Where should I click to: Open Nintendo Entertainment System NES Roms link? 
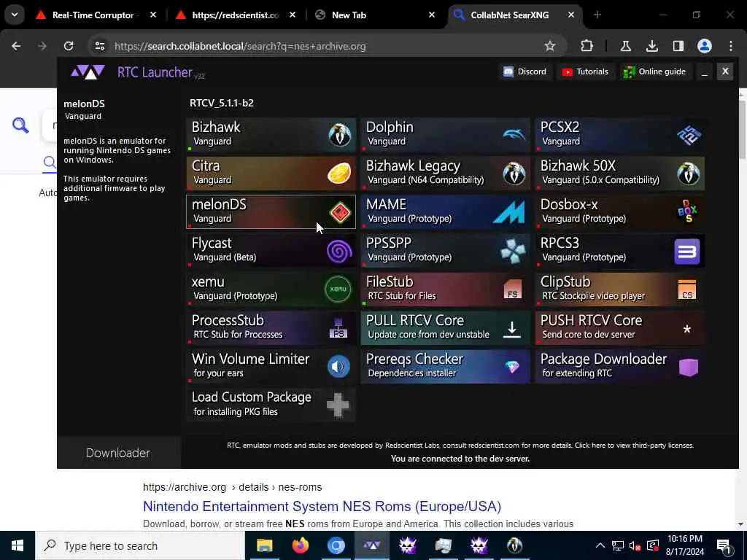[322, 506]
